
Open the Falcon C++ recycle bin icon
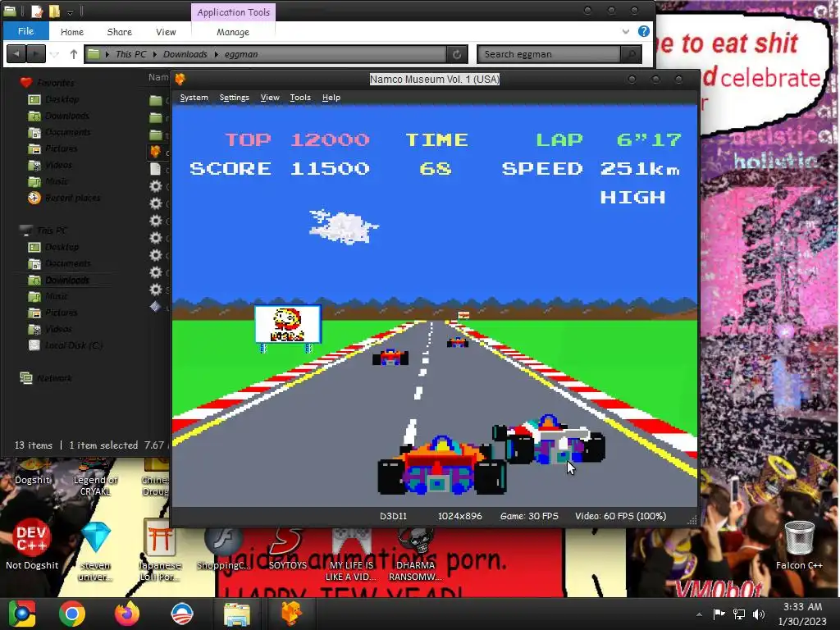(x=799, y=545)
